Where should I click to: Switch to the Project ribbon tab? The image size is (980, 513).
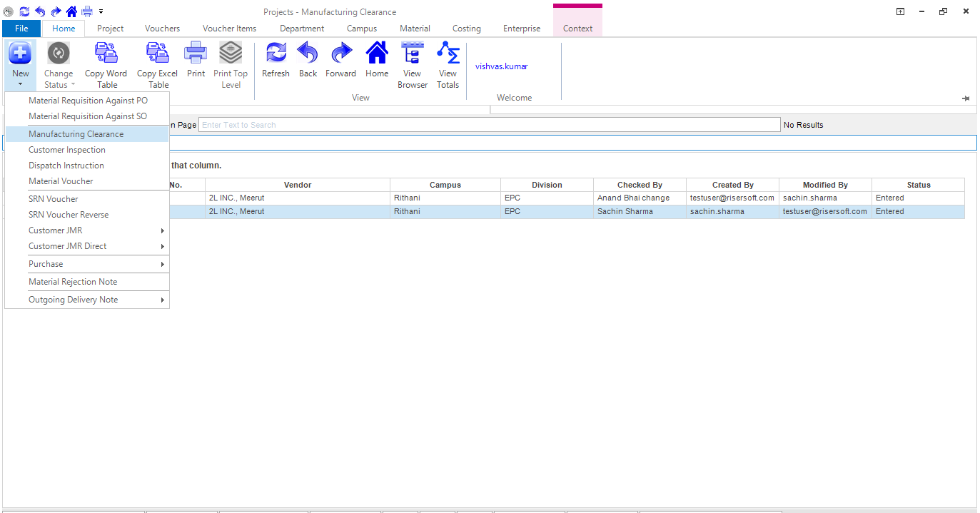pyautogui.click(x=111, y=29)
